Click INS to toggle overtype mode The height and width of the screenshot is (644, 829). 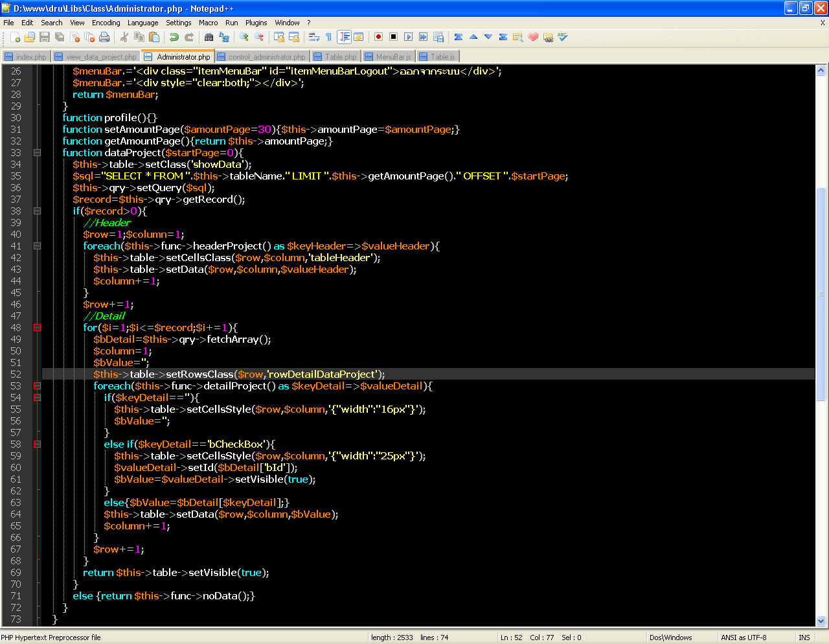click(803, 637)
